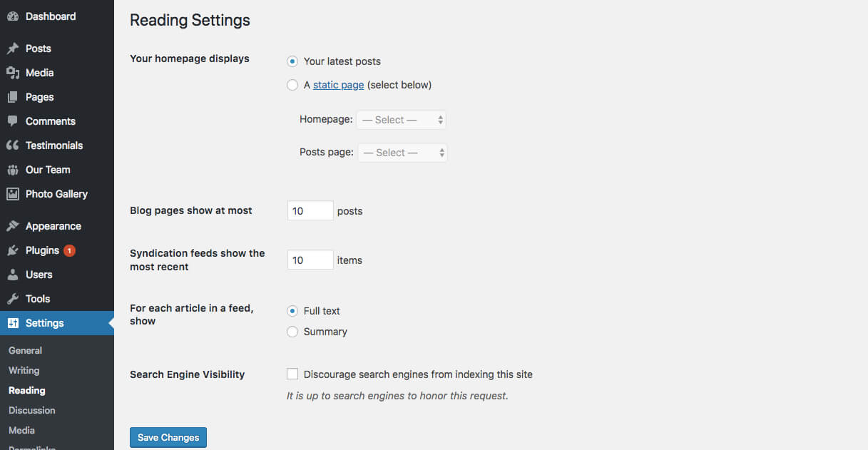Screen dimensions: 868x450
Task: Click the Save Changes button
Action: coord(168,437)
